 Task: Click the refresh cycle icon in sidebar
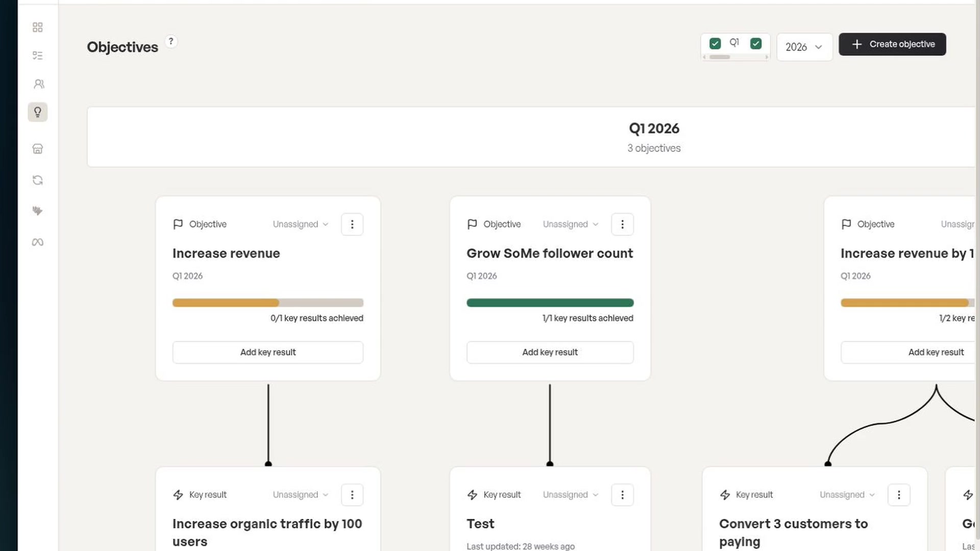37,180
